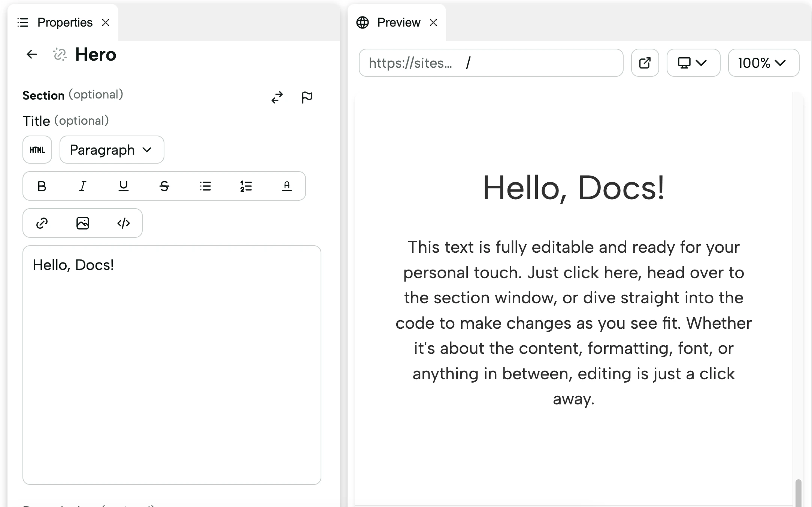Screen dimensions: 812x507
Task: Open preview in new window
Action: click(x=645, y=63)
